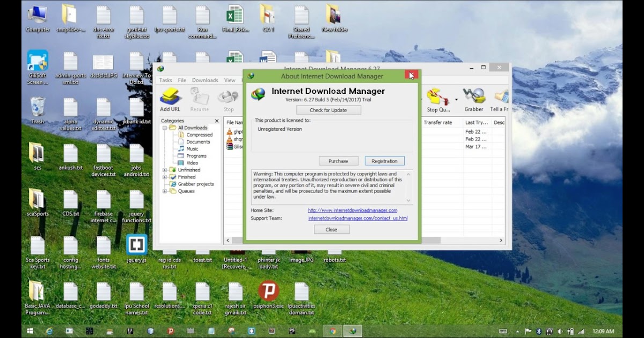Select the New folder desktop icon
Screen dimensions: 644x338
pos(334,19)
